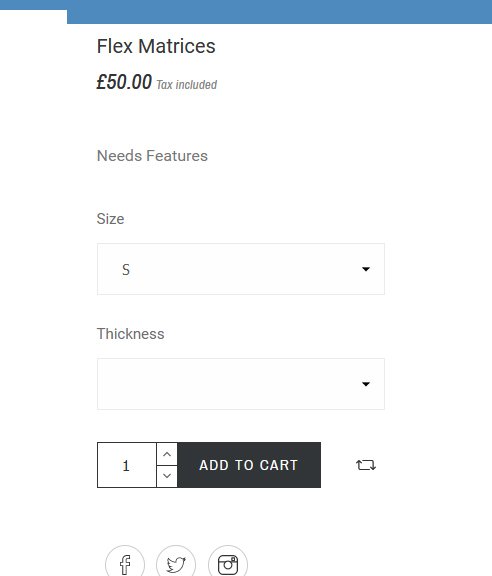
Task: Increase quantity with up arrow
Action: pyautogui.click(x=167, y=454)
